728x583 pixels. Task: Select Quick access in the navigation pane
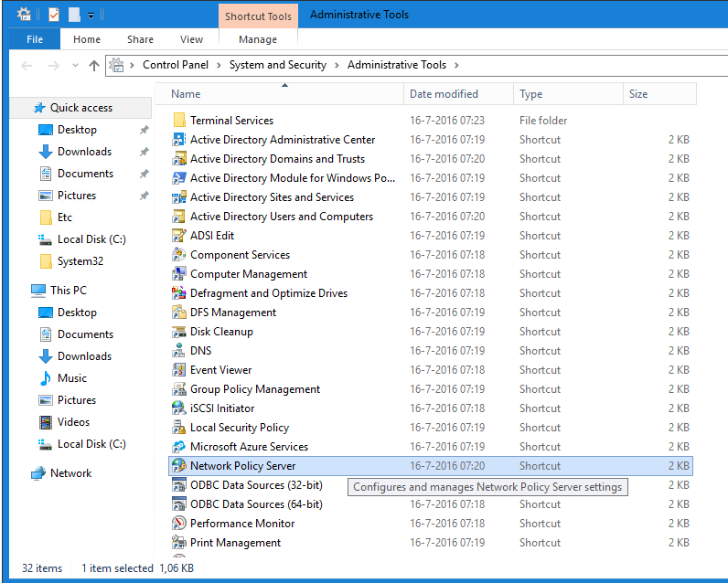(x=80, y=108)
